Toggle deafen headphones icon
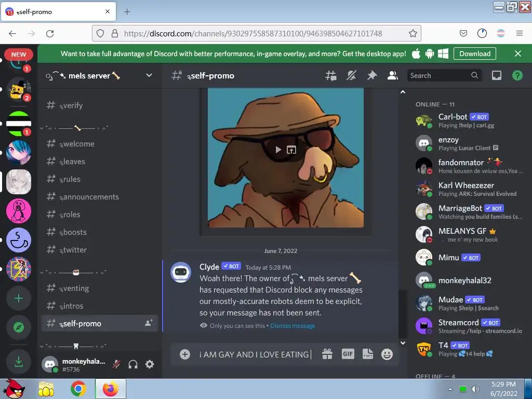 pyautogui.click(x=133, y=364)
